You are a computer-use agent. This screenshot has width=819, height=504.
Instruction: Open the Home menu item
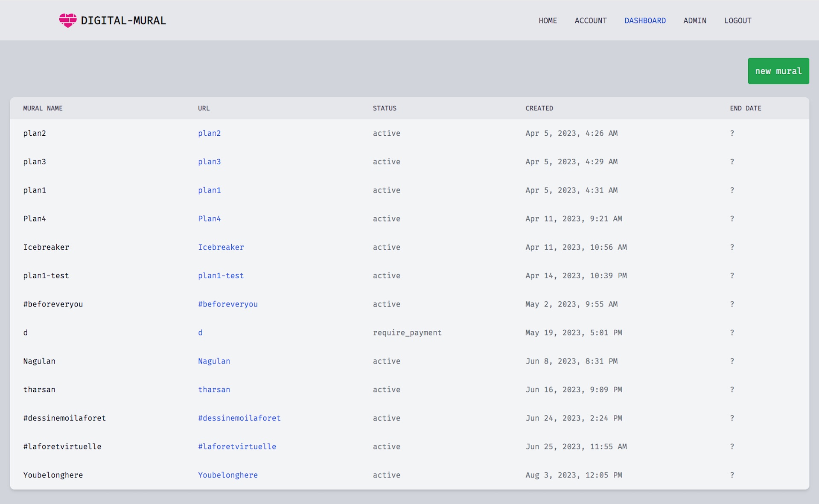tap(548, 20)
